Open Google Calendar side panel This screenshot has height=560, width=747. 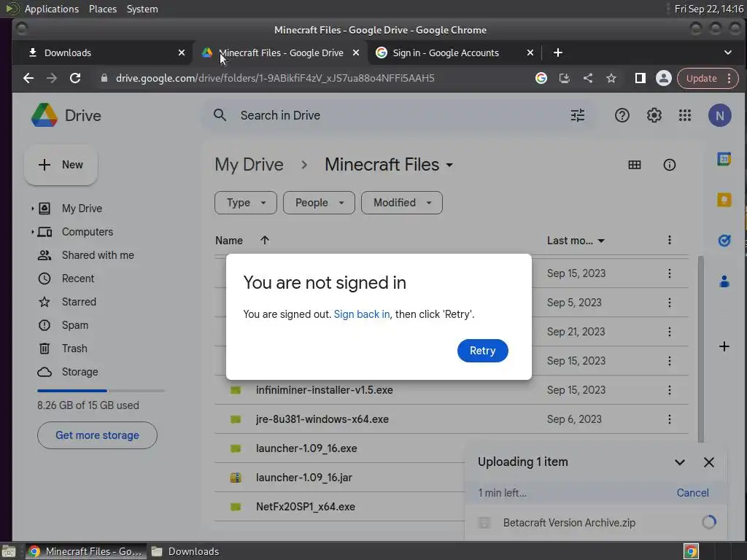pyautogui.click(x=724, y=159)
